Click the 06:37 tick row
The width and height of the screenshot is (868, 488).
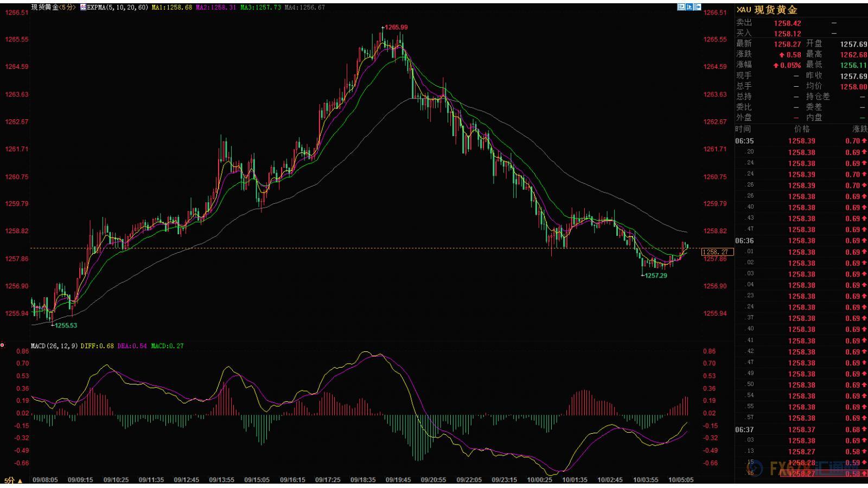point(801,429)
